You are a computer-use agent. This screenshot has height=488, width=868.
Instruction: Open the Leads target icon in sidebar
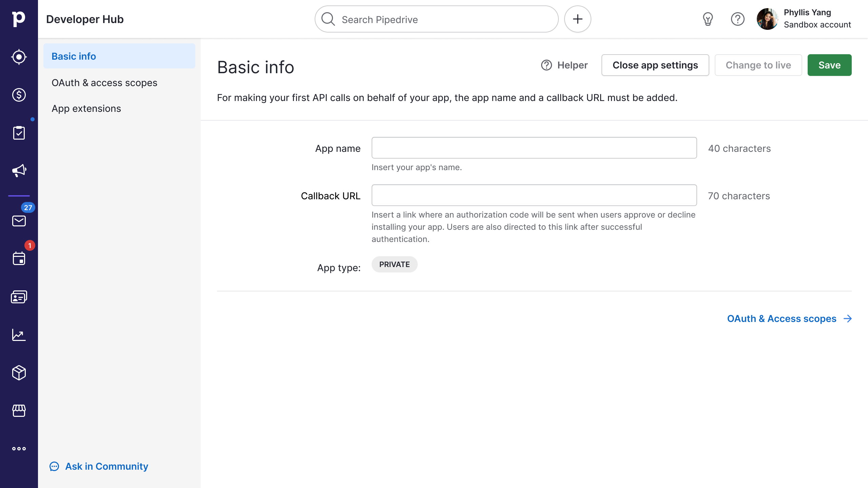click(19, 57)
